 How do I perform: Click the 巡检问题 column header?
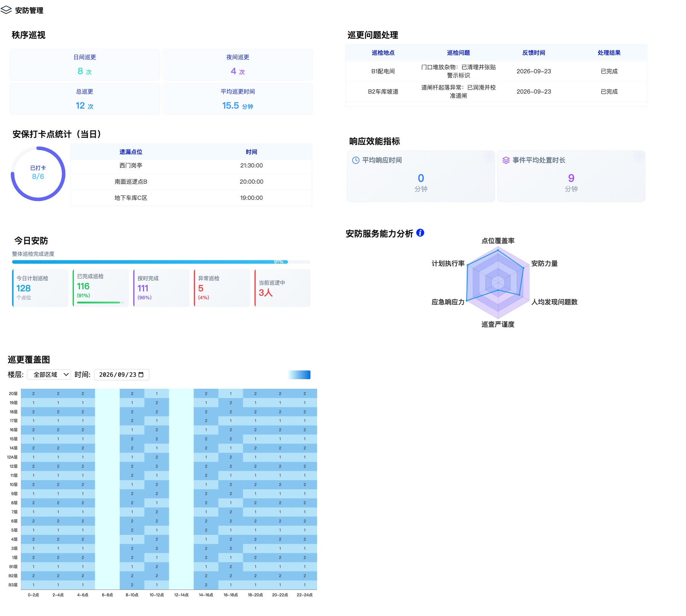tap(458, 53)
